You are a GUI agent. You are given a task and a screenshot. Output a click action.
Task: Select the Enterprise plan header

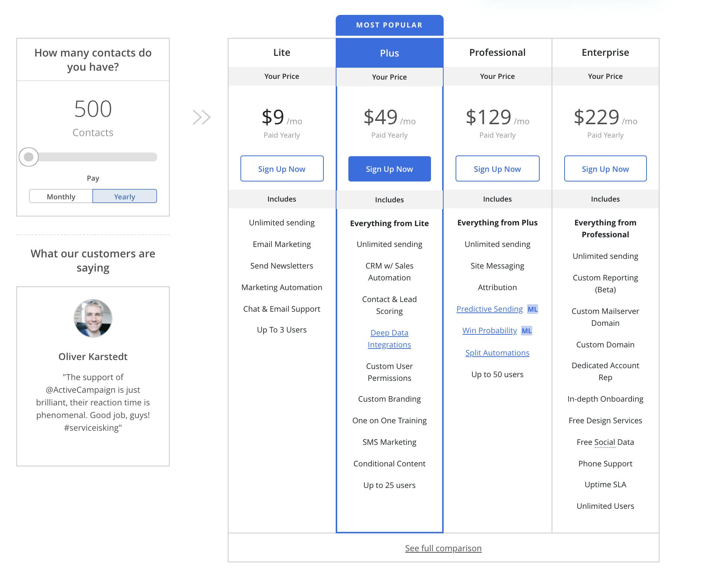click(605, 52)
